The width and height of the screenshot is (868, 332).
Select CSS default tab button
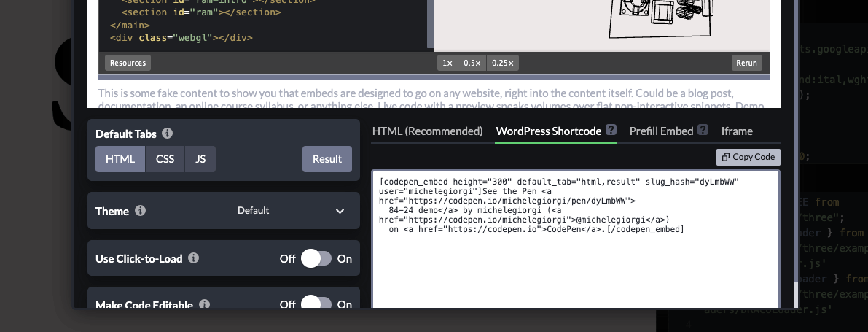pos(165,159)
